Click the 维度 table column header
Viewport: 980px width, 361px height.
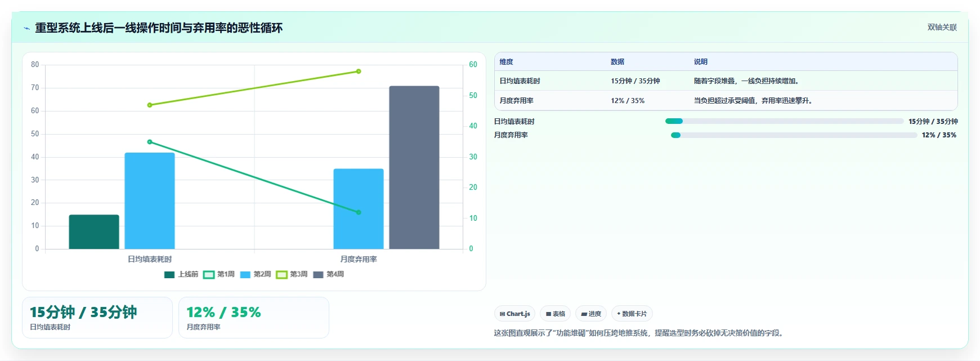[x=507, y=62]
